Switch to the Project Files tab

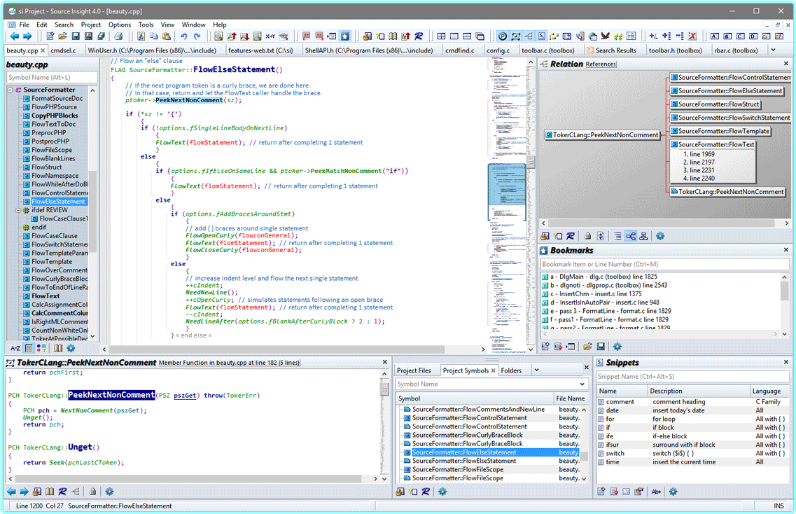tap(415, 370)
